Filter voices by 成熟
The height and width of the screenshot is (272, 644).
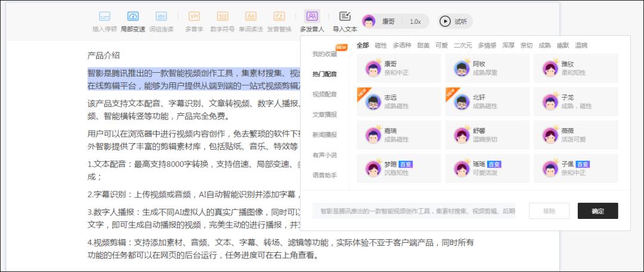[x=544, y=45]
